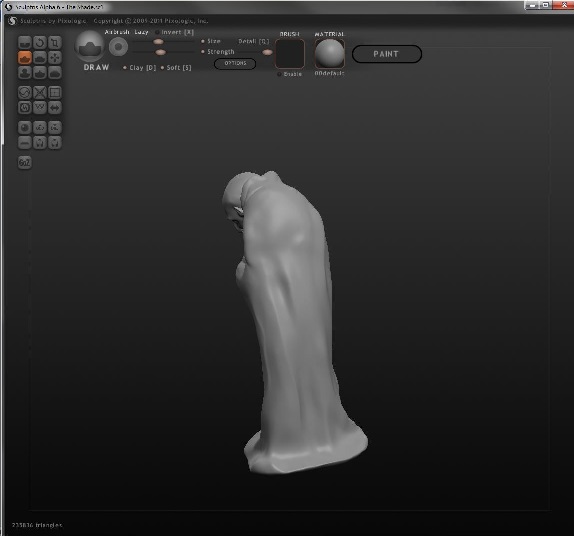Select the Crease brush tool
574x536 pixels.
click(25, 42)
